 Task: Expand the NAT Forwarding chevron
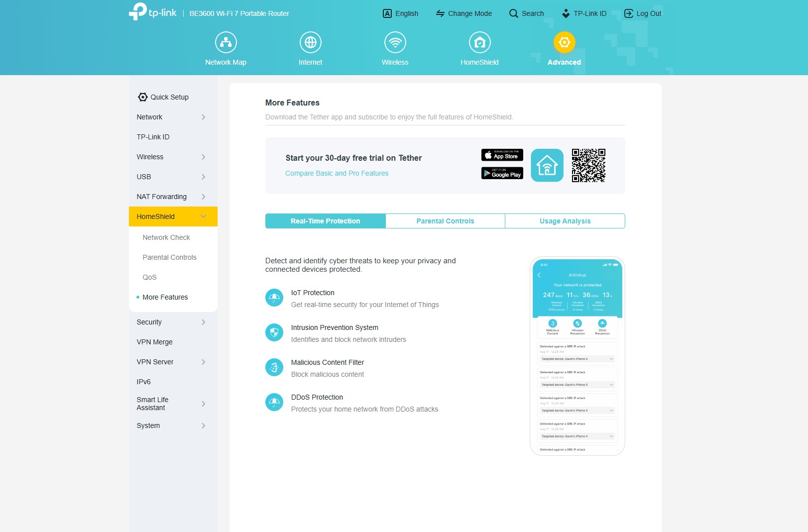(x=203, y=197)
